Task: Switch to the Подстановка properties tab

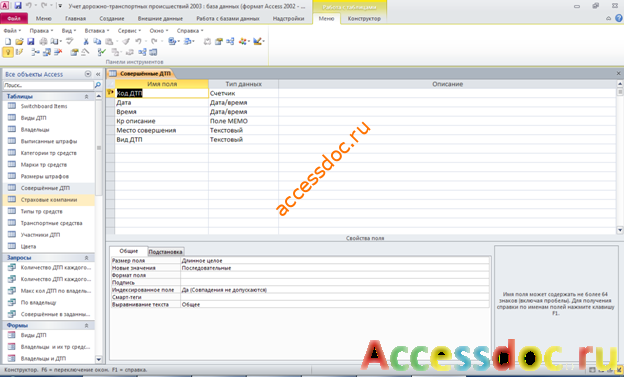Action: point(165,252)
